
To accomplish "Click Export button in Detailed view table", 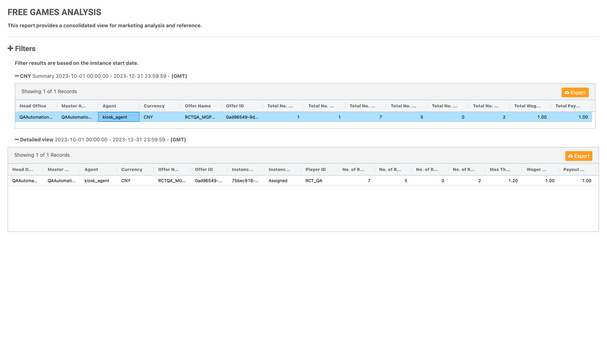I will (578, 156).
